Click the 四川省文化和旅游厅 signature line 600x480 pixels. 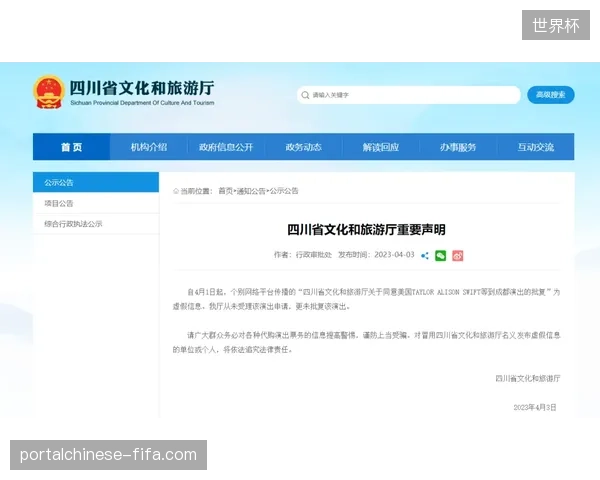click(x=528, y=379)
